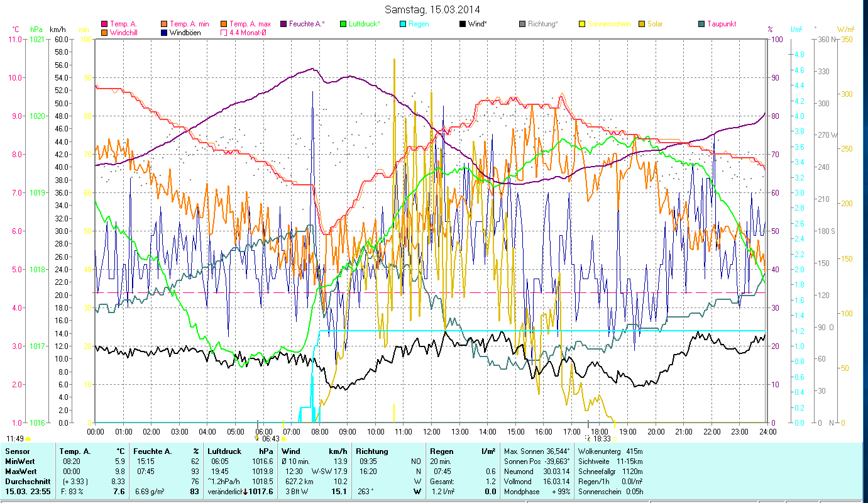
Task: Click the cyan Regen legend swatch
Action: pos(403,24)
